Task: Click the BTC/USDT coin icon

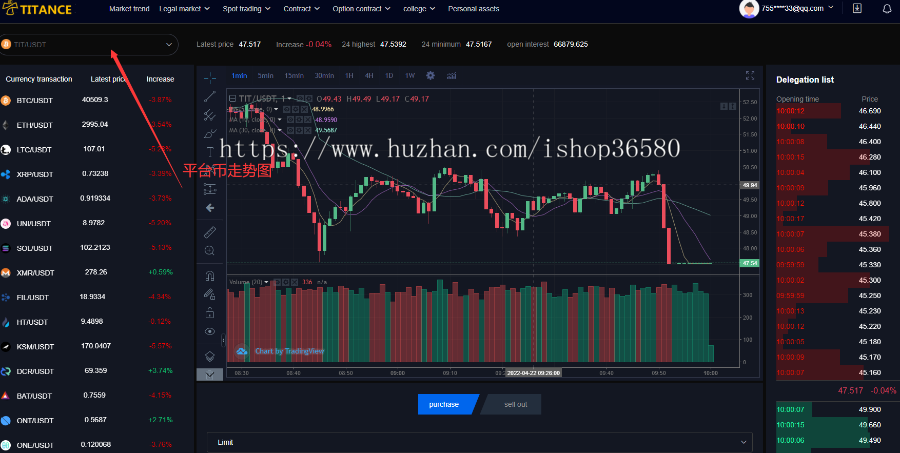Action: tap(6, 100)
